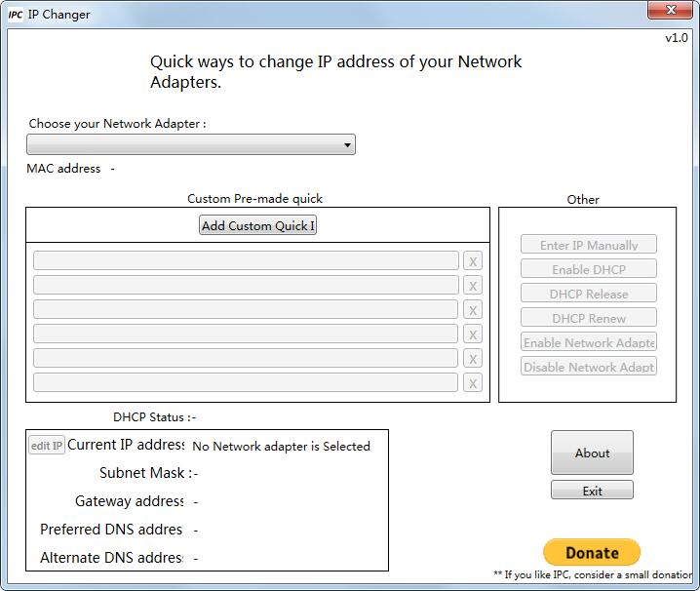Image resolution: width=700 pixels, height=591 pixels.
Task: Click the Add Custom Quick IP button
Action: 257,225
